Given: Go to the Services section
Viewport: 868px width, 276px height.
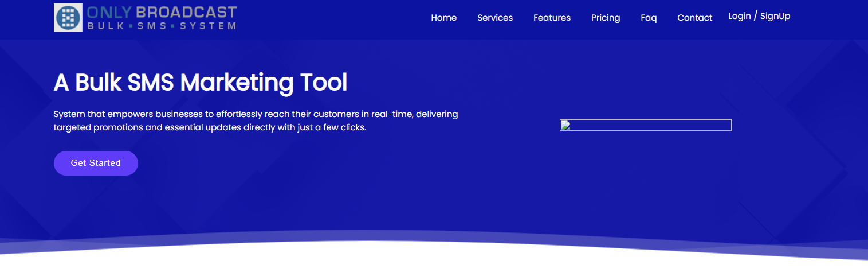Looking at the screenshot, I should pos(494,18).
